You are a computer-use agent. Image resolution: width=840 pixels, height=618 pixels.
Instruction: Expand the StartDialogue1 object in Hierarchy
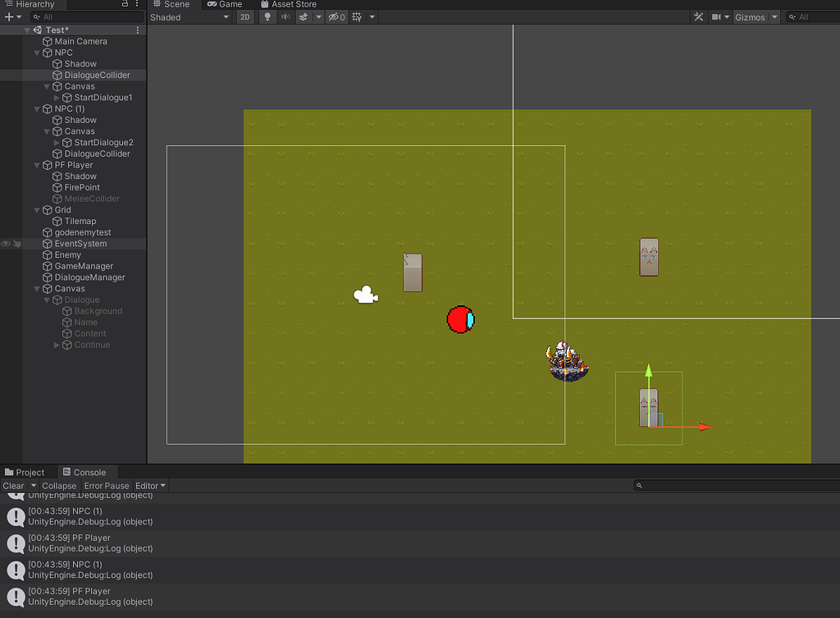tap(57, 97)
